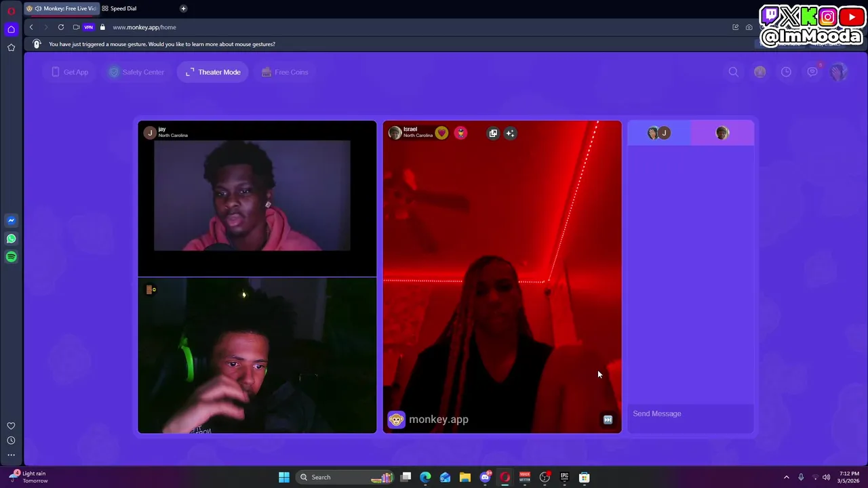This screenshot has width=868, height=488.
Task: Go back with the browser back arrow
Action: pyautogui.click(x=31, y=27)
